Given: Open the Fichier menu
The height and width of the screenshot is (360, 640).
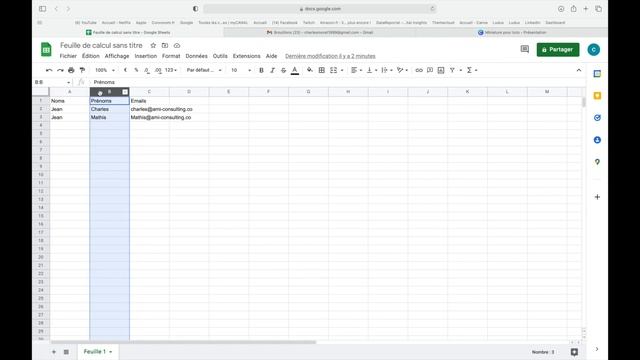Looking at the screenshot, I should tap(68, 56).
